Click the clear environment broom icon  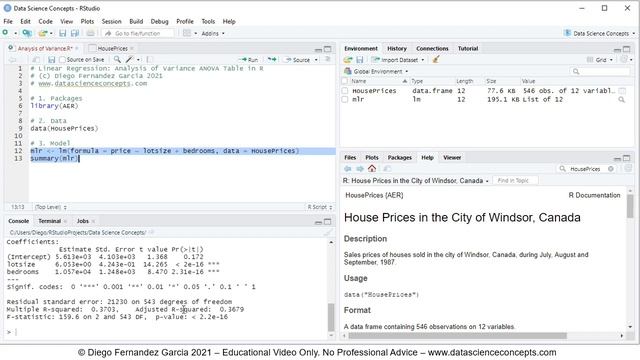(x=436, y=60)
